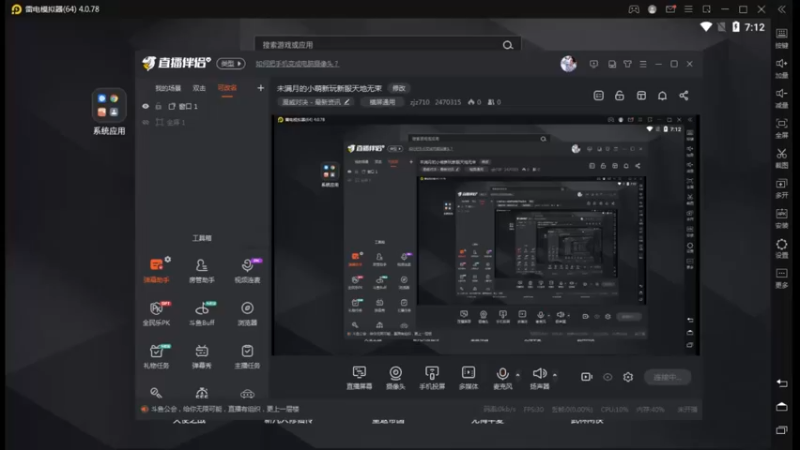Open the skin shirt icon in title bar

coord(628,64)
